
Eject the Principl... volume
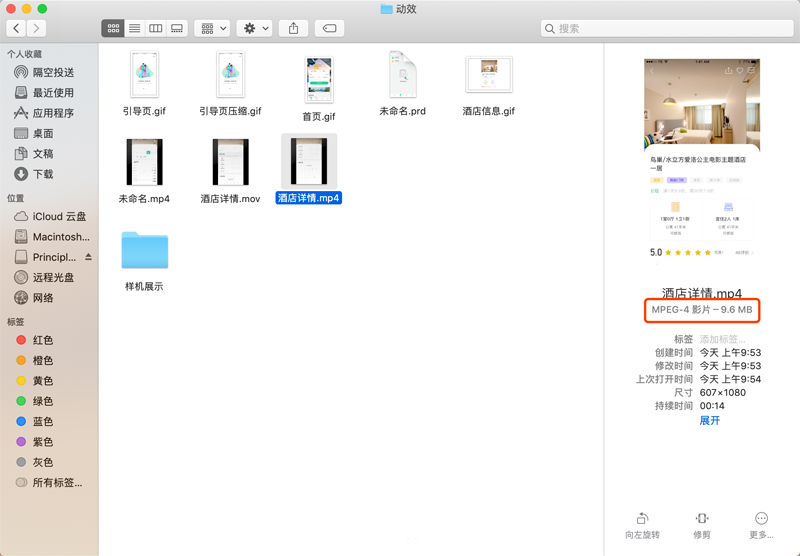click(x=89, y=257)
